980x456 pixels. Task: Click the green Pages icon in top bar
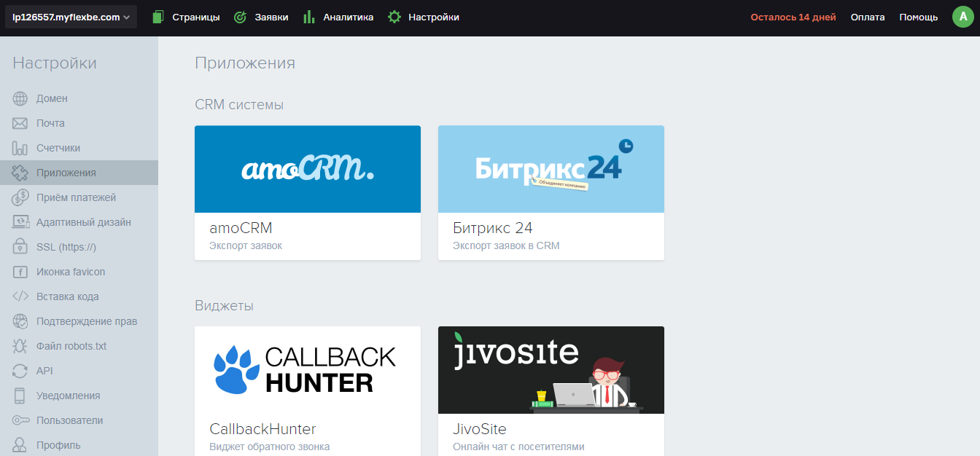pyautogui.click(x=158, y=17)
